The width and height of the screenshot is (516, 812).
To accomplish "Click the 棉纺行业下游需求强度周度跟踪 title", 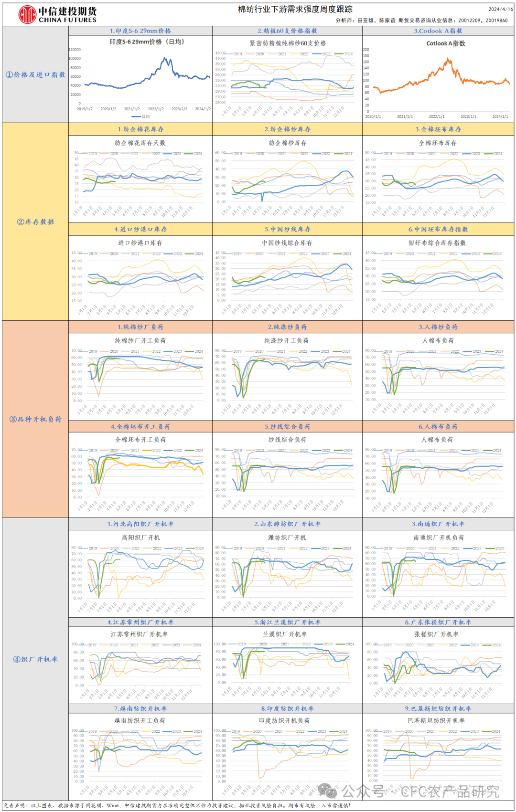I will tap(295, 9).
